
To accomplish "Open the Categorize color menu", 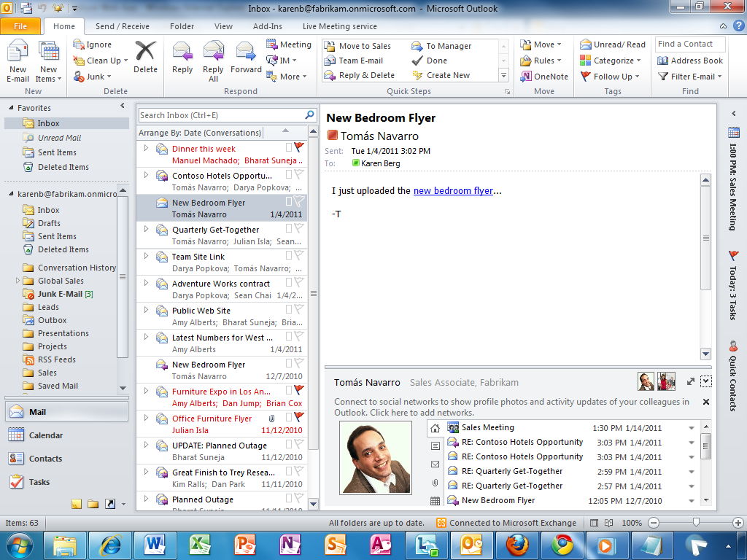I will click(611, 61).
